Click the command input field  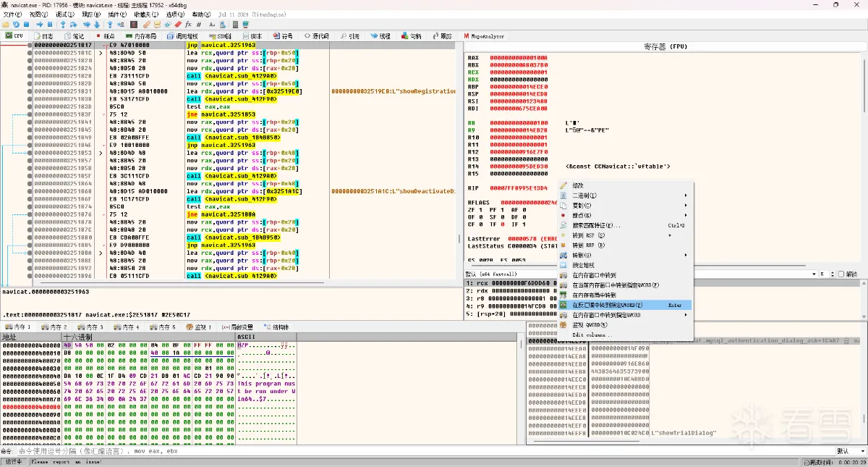point(425,451)
